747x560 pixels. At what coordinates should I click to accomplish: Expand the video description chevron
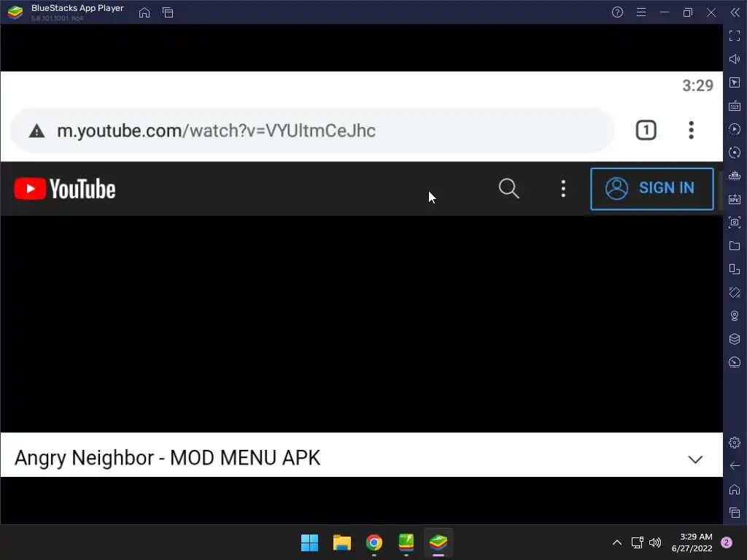(x=695, y=459)
